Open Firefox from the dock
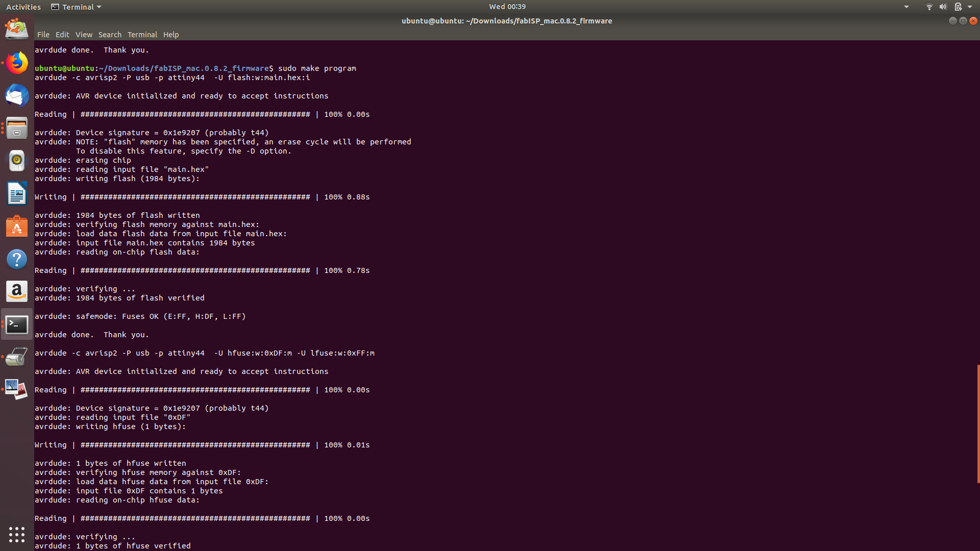This screenshot has width=980, height=551. coord(17,63)
